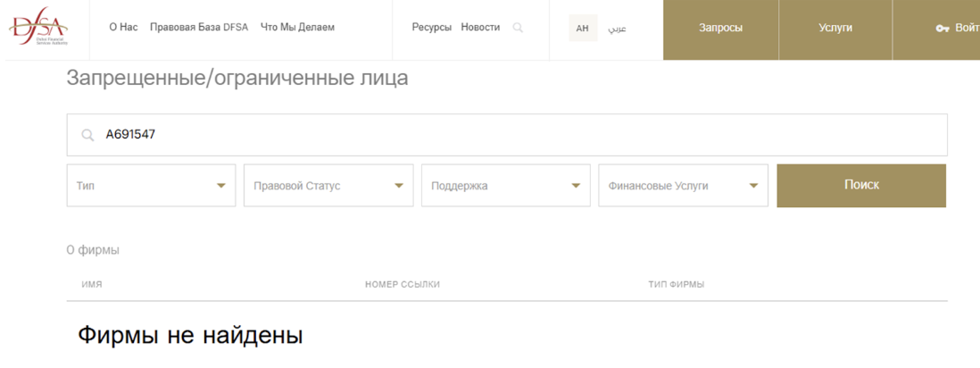Screen dimensions: 980x368
Task: Open the Ресурсы menu
Action: tap(431, 28)
